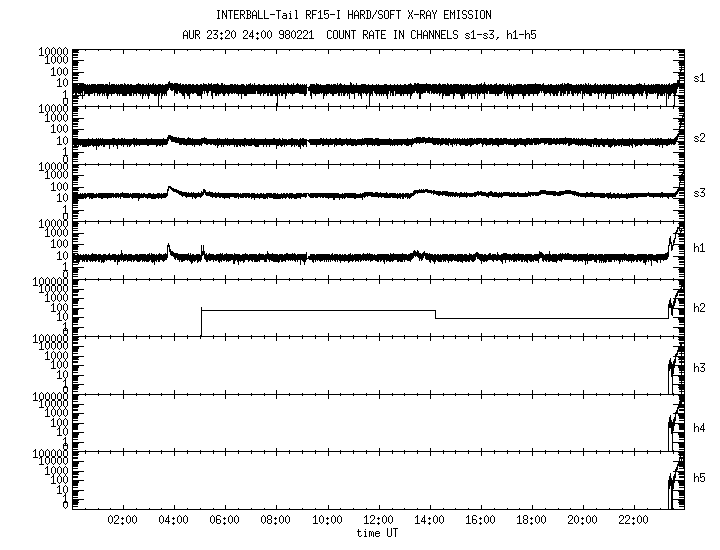Click the h3 channel label

pyautogui.click(x=699, y=368)
